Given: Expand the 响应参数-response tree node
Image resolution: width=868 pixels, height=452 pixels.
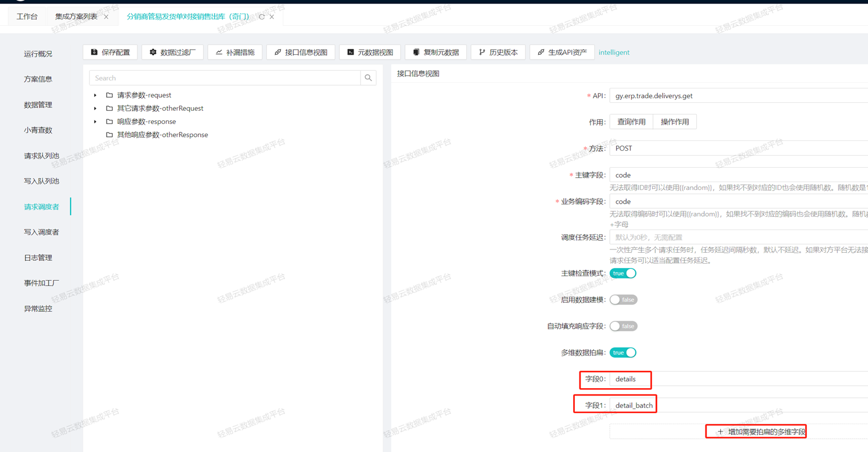Looking at the screenshot, I should [95, 122].
